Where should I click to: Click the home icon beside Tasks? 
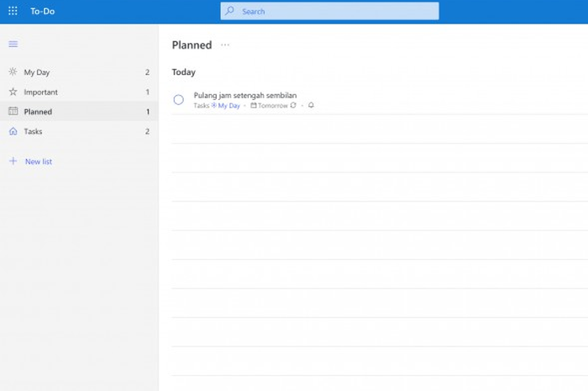13,131
